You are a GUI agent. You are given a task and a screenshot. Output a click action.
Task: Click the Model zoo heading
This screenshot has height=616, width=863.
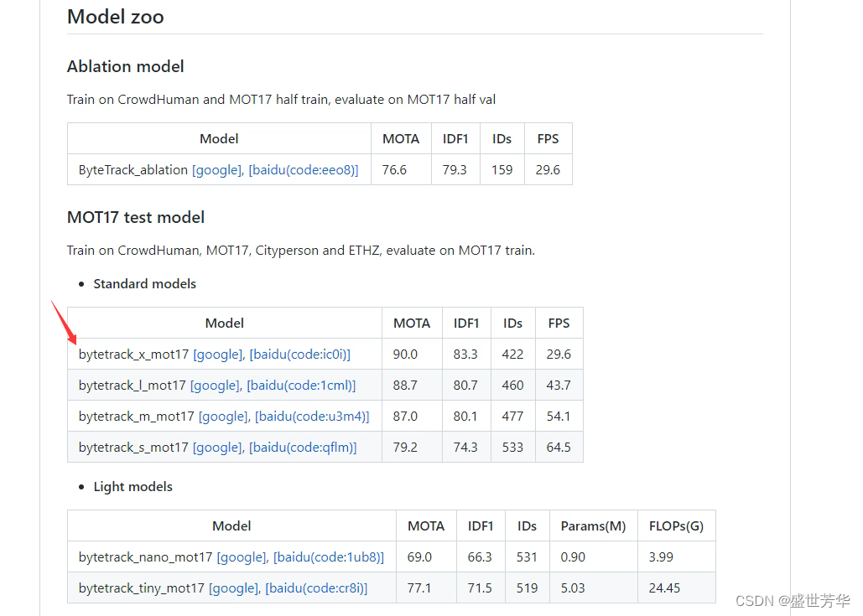click(116, 17)
